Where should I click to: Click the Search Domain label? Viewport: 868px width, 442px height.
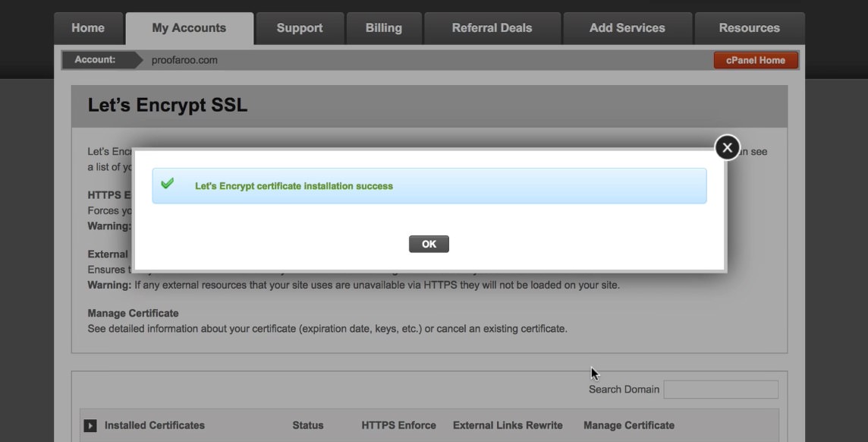pos(624,390)
